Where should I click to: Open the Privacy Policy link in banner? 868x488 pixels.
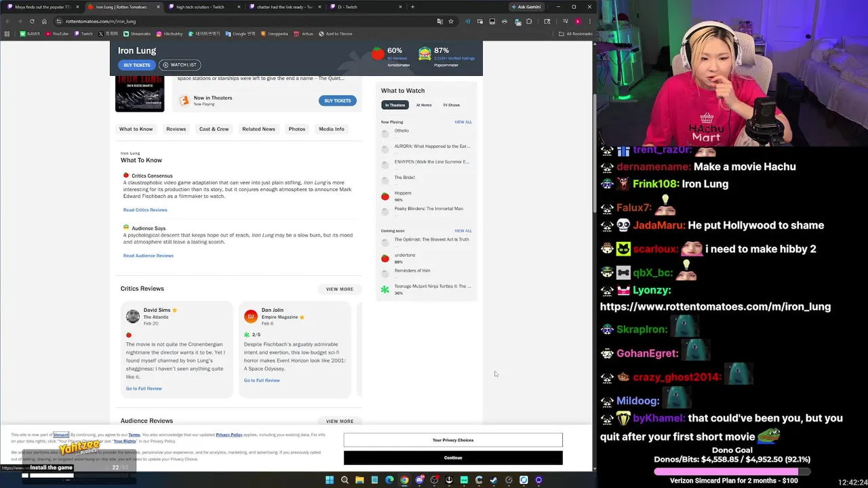click(229, 435)
